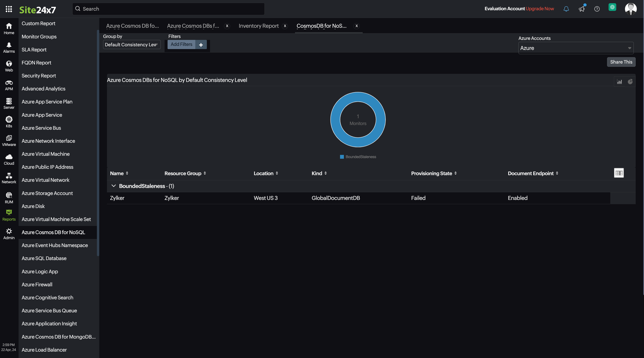Select Azure Cosmos DB for NoSQL menu item

tap(53, 232)
